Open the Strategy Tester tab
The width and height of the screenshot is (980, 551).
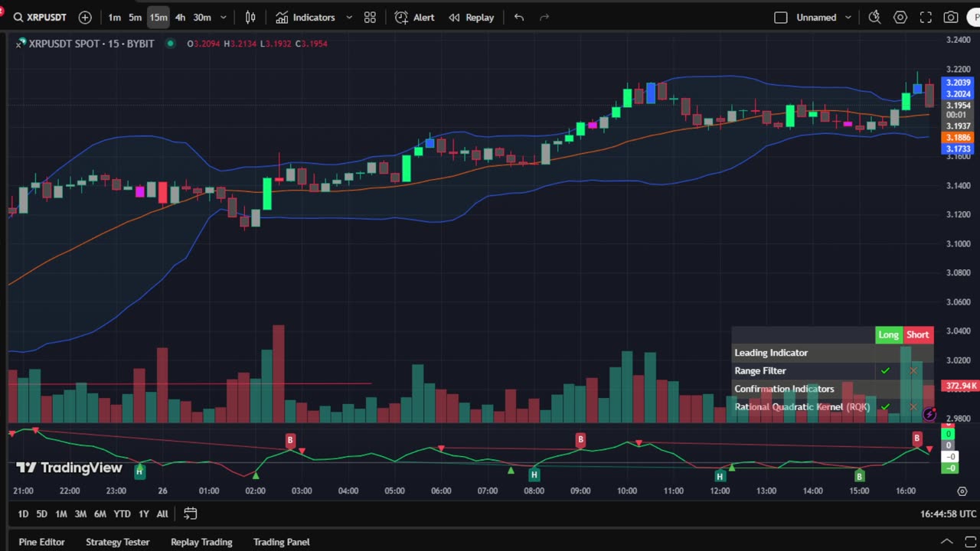coord(117,542)
